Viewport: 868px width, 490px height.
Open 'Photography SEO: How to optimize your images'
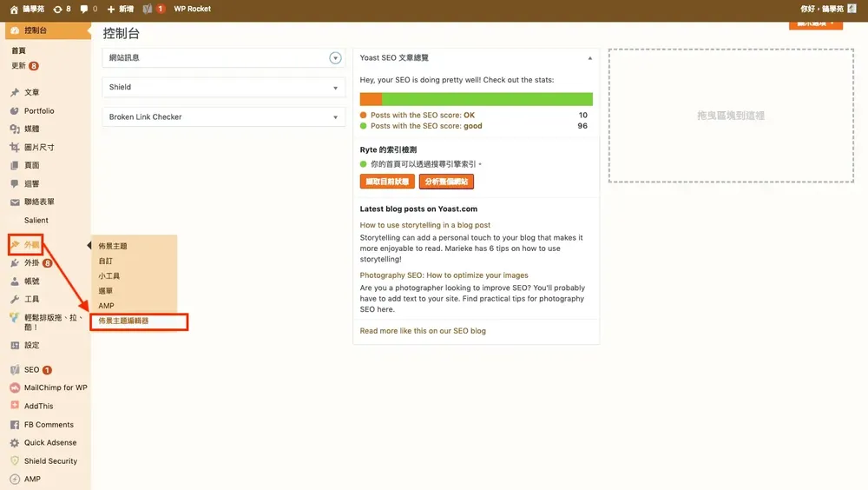click(444, 275)
